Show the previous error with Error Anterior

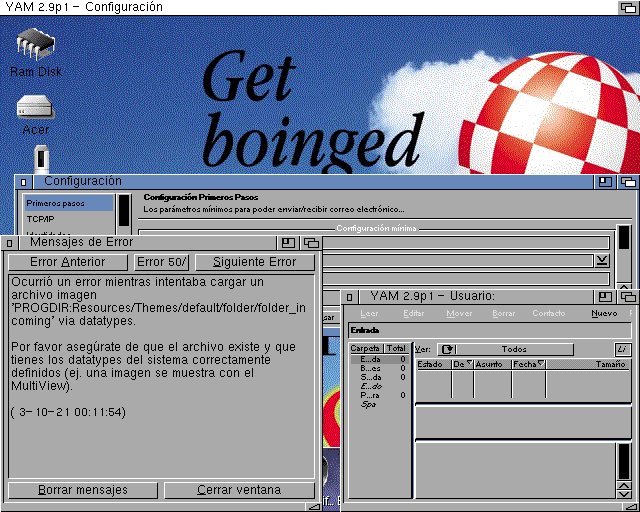(x=68, y=262)
